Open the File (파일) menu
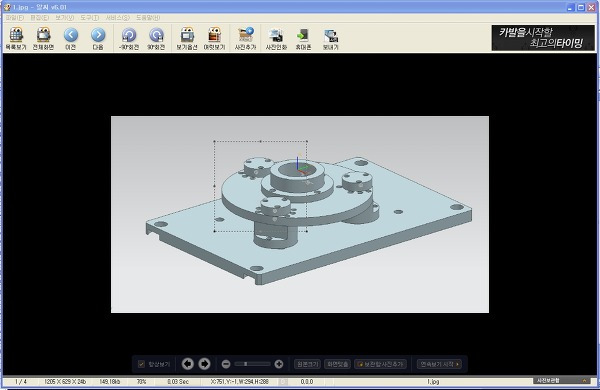This screenshot has height=390, width=600. tap(15, 18)
